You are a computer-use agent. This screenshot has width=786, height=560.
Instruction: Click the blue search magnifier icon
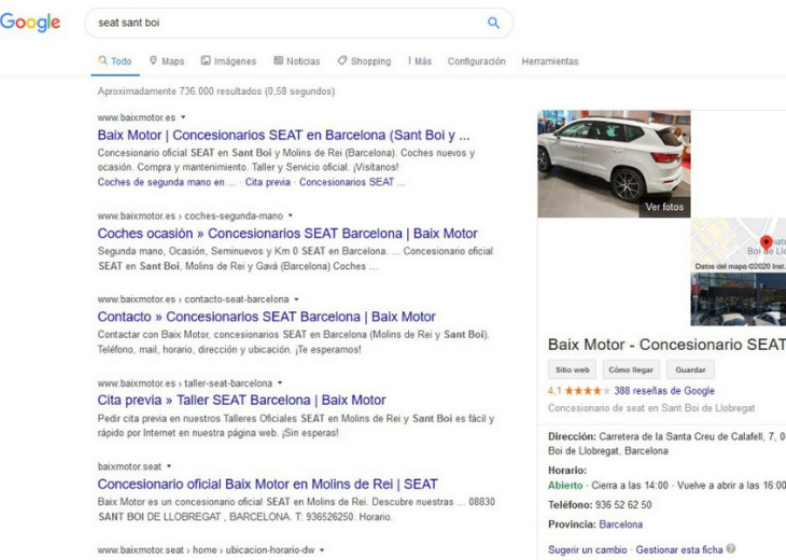[493, 23]
